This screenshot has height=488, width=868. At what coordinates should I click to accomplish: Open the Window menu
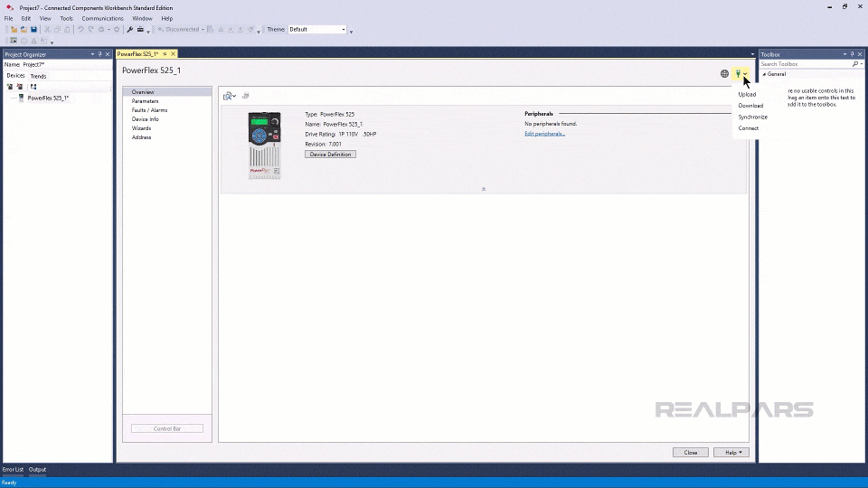pos(142,18)
